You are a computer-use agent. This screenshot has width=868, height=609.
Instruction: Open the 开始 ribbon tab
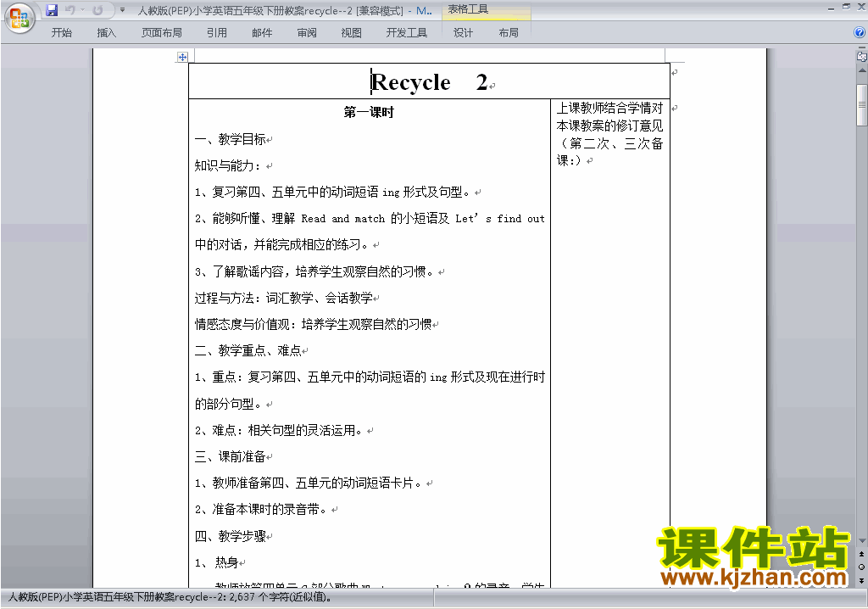tap(61, 33)
